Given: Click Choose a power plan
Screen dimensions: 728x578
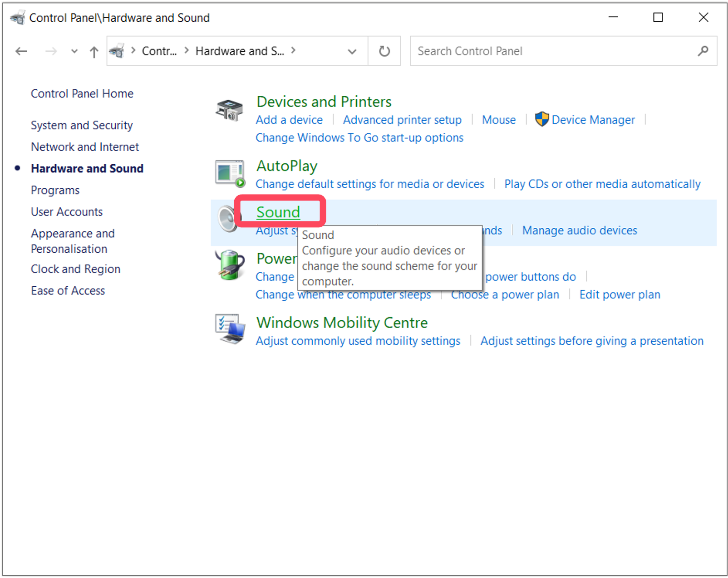Looking at the screenshot, I should (505, 295).
